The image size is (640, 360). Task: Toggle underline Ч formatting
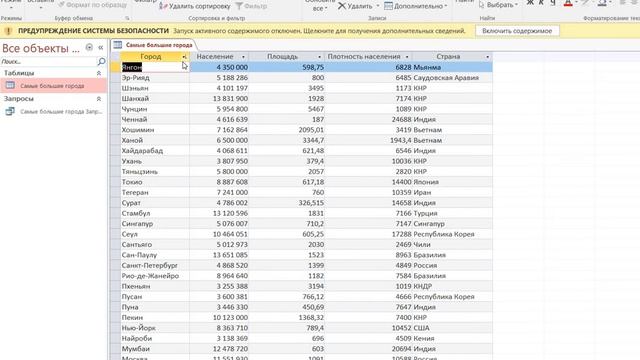tap(553, 3)
